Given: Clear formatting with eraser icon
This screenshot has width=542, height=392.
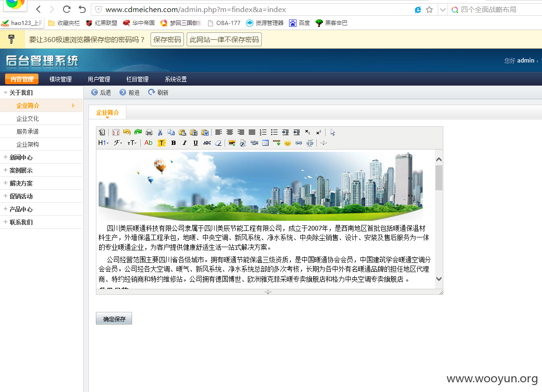Looking at the screenshot, I should point(218,143).
